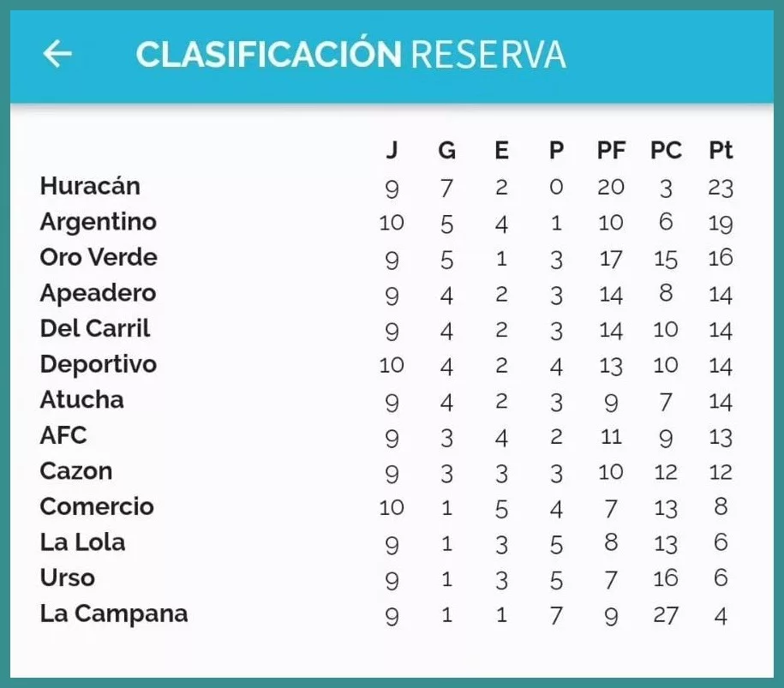Click La Campana team entry
The image size is (784, 688).
(x=113, y=613)
